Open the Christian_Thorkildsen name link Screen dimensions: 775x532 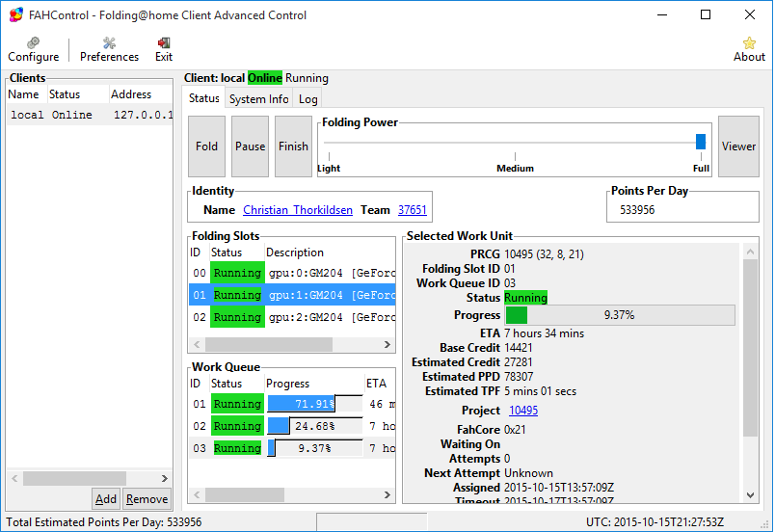[x=298, y=210]
